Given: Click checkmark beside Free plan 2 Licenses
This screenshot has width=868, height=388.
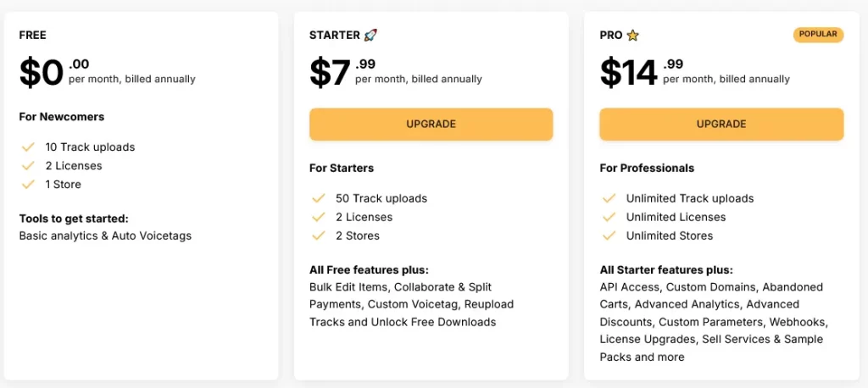Looking at the screenshot, I should 28,165.
